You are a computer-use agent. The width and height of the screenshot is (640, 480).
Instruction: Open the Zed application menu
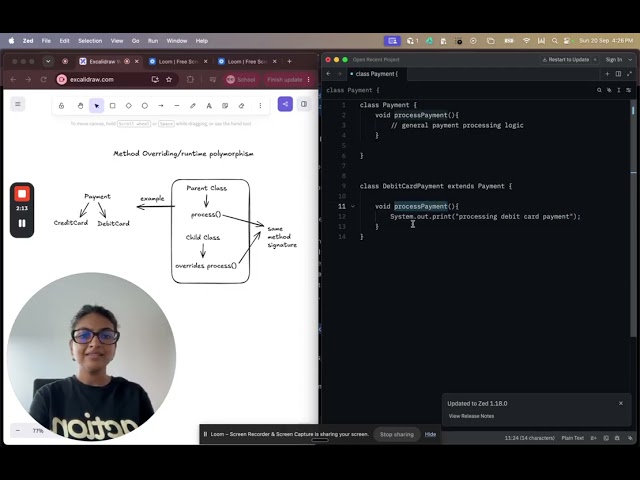28,41
